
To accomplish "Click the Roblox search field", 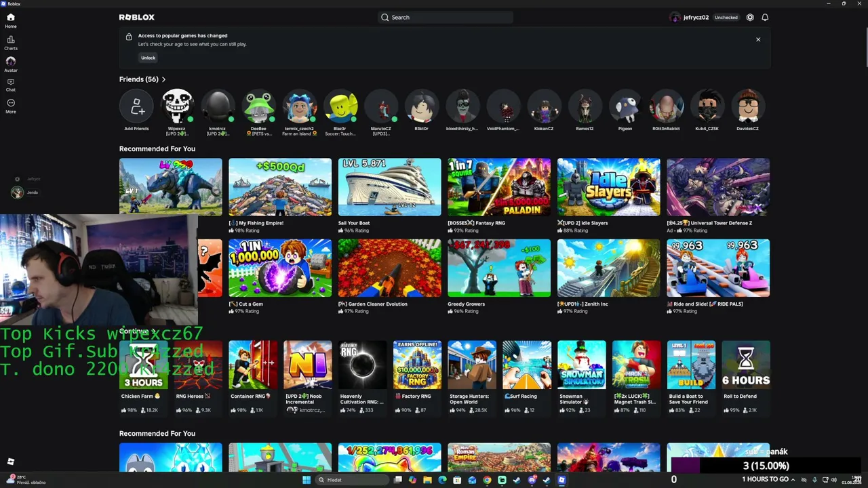I will pyautogui.click(x=445, y=18).
